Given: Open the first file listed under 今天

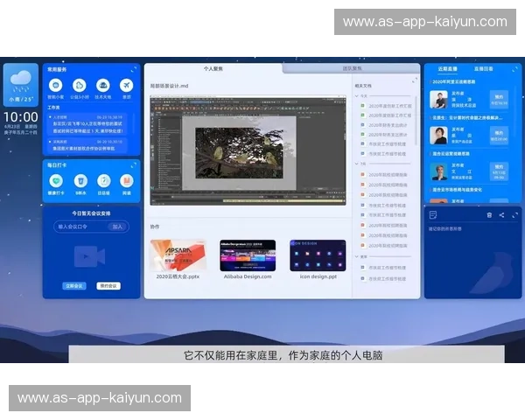Looking at the screenshot, I should point(386,106).
